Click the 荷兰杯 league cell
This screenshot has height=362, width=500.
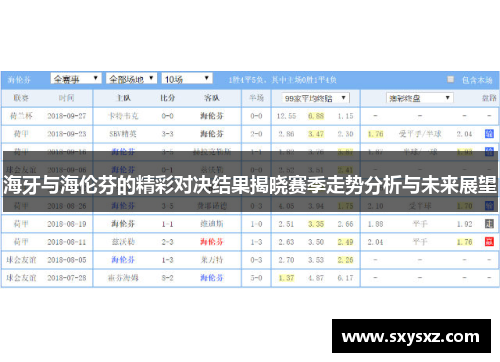click(21, 116)
